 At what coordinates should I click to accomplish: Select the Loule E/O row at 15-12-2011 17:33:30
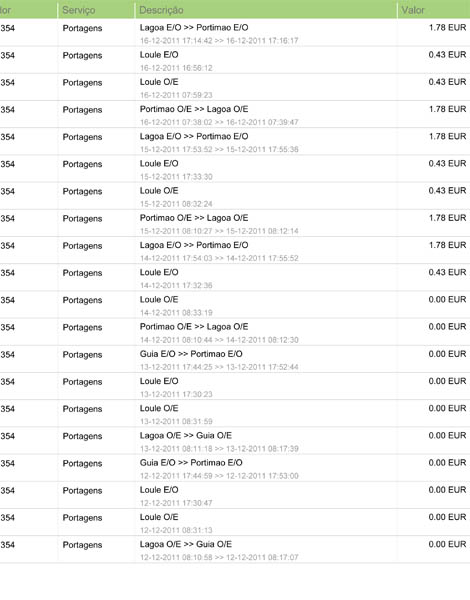click(235, 169)
